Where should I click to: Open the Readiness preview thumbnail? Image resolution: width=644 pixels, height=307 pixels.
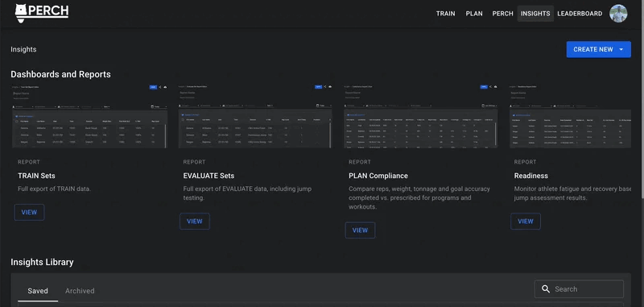(x=570, y=116)
